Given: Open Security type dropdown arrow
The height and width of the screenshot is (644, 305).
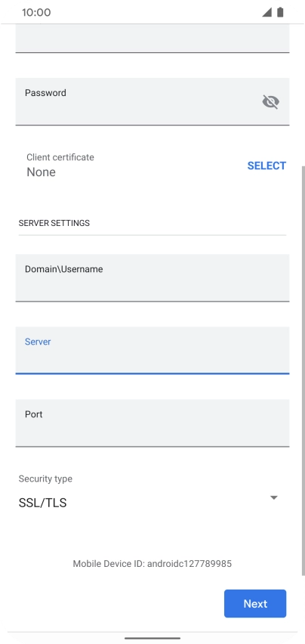Looking at the screenshot, I should (274, 498).
